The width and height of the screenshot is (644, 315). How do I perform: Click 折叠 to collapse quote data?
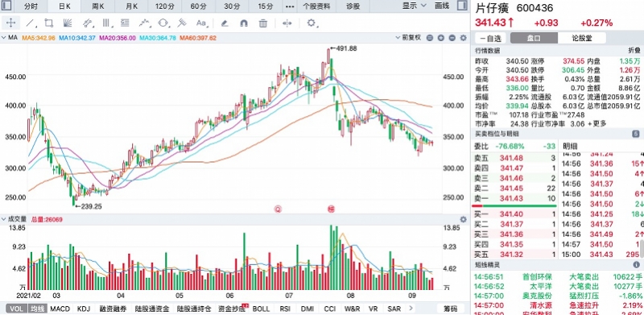(634, 50)
